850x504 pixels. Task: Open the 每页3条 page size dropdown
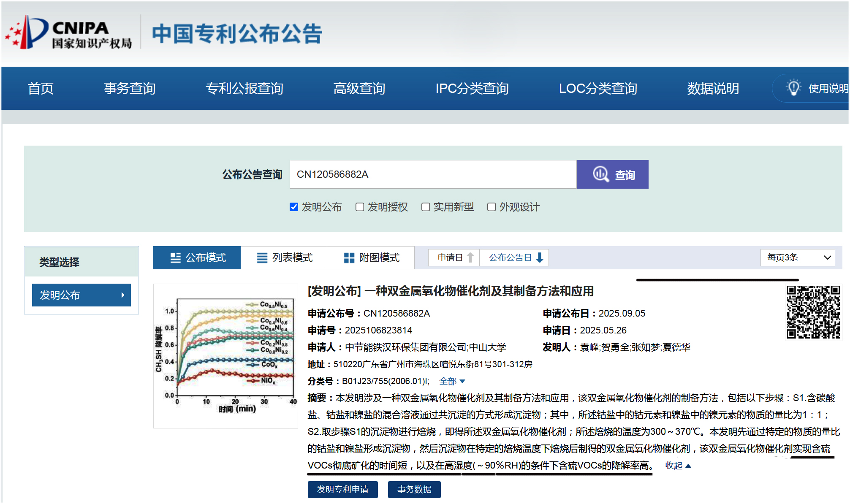coord(797,257)
